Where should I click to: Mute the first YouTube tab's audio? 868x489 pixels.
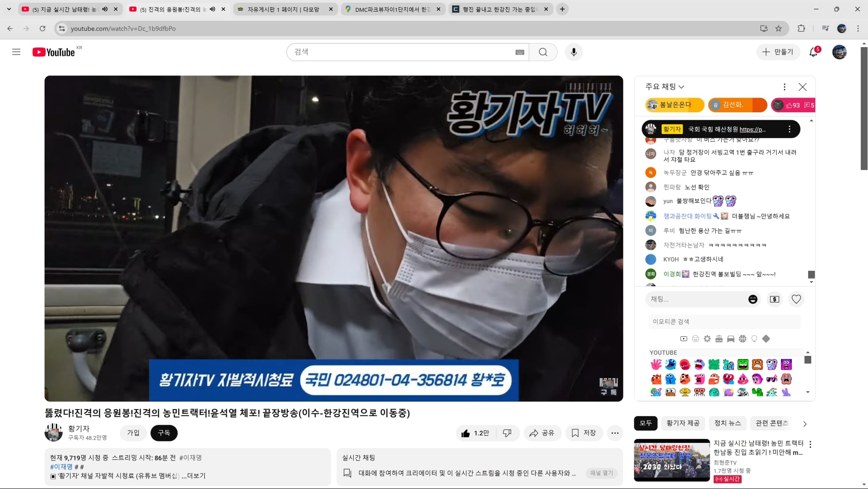tap(105, 9)
